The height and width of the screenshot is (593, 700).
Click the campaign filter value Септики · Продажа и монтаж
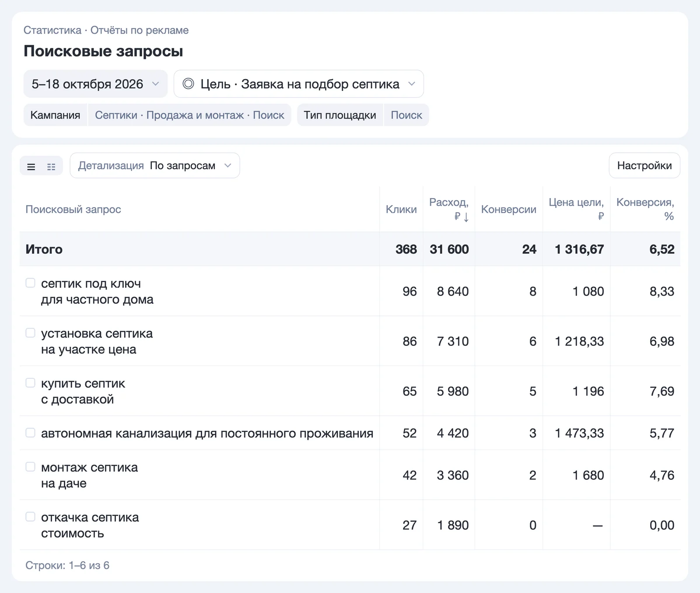coord(189,115)
